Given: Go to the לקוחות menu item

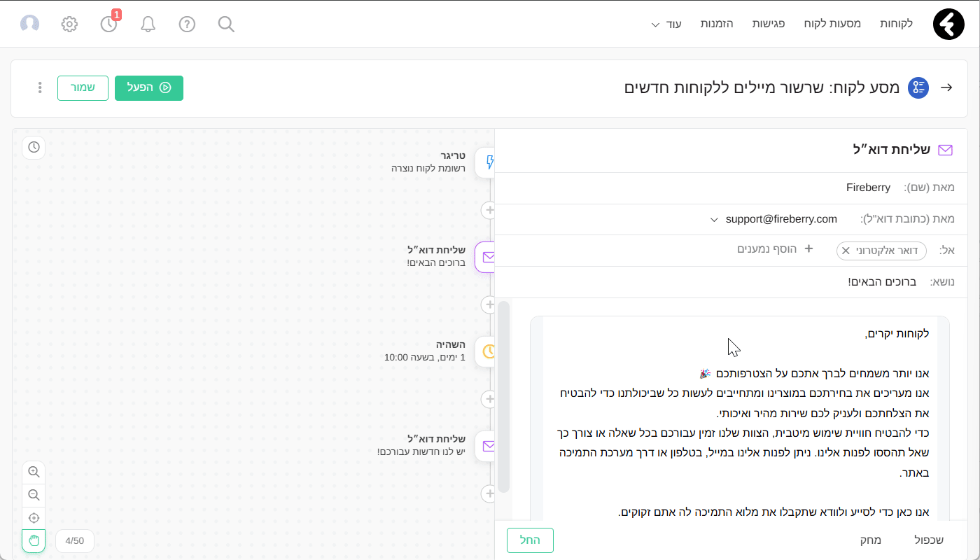Looking at the screenshot, I should [896, 24].
